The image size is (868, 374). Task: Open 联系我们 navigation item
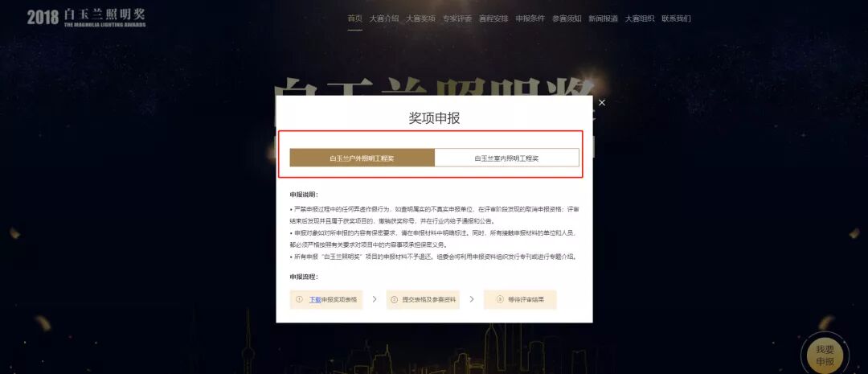click(677, 18)
